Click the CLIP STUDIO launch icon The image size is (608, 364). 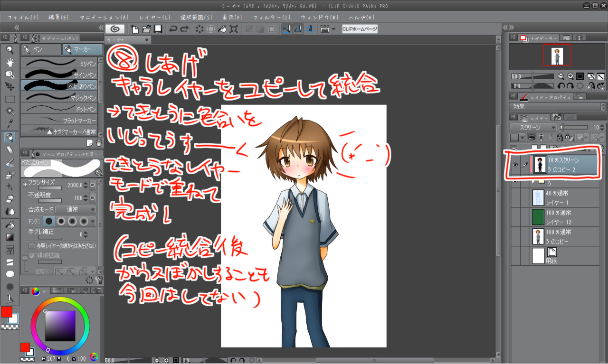(114, 29)
